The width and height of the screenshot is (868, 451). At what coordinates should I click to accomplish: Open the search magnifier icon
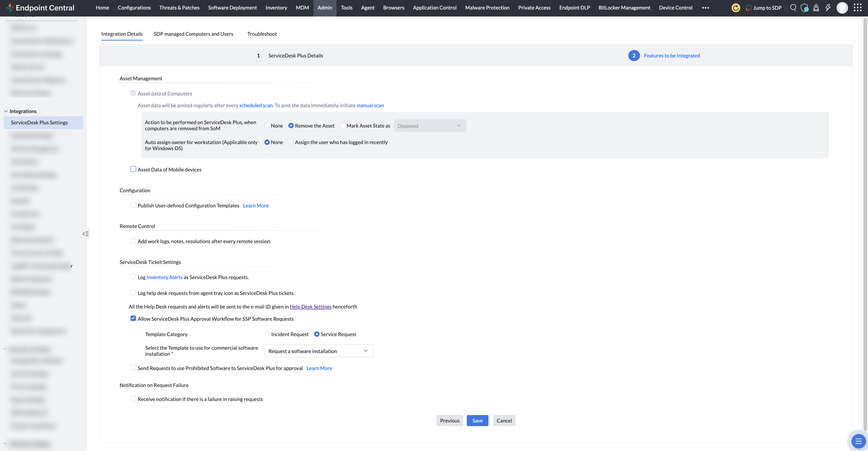(x=793, y=8)
